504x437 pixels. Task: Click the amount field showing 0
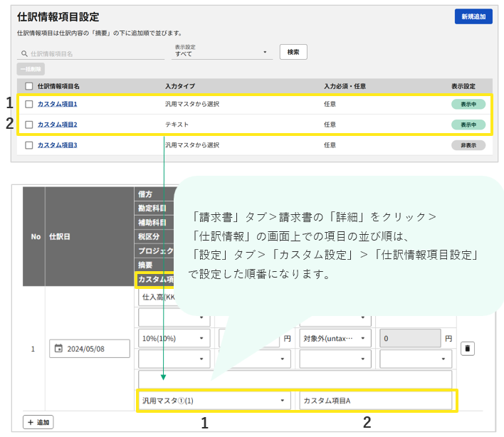[410, 338]
